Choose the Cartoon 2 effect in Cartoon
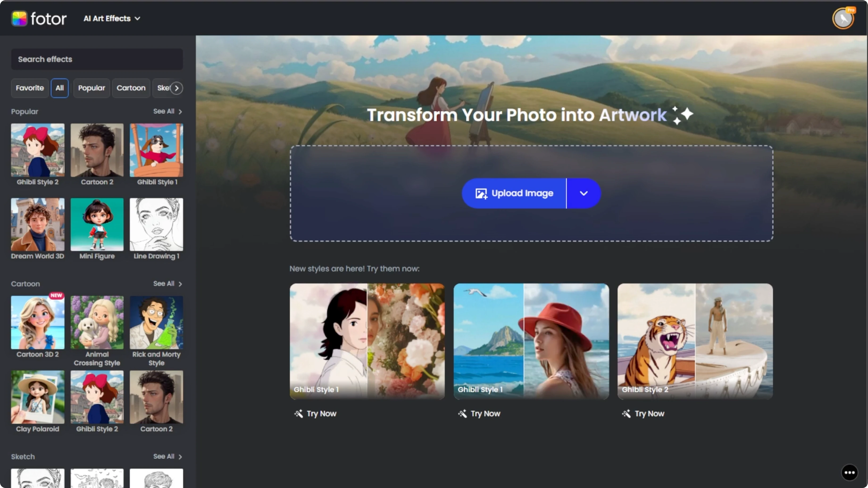Viewport: 868px width, 488px height. (x=157, y=402)
